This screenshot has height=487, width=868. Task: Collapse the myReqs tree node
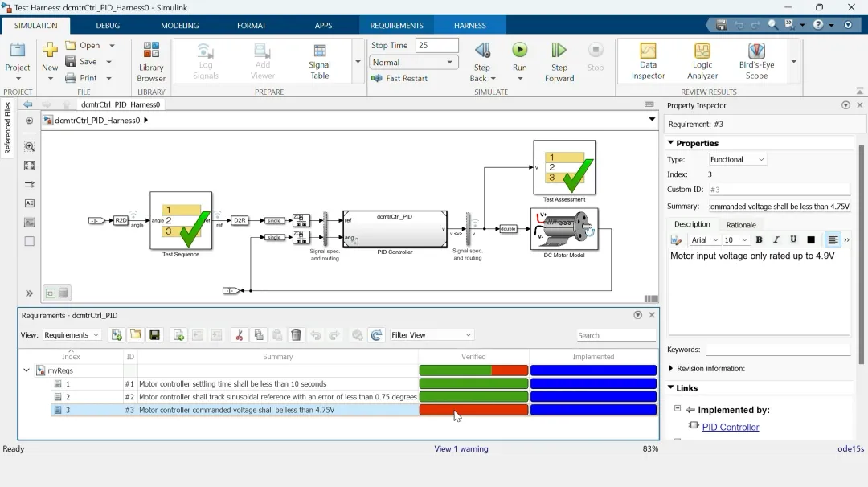click(x=26, y=370)
